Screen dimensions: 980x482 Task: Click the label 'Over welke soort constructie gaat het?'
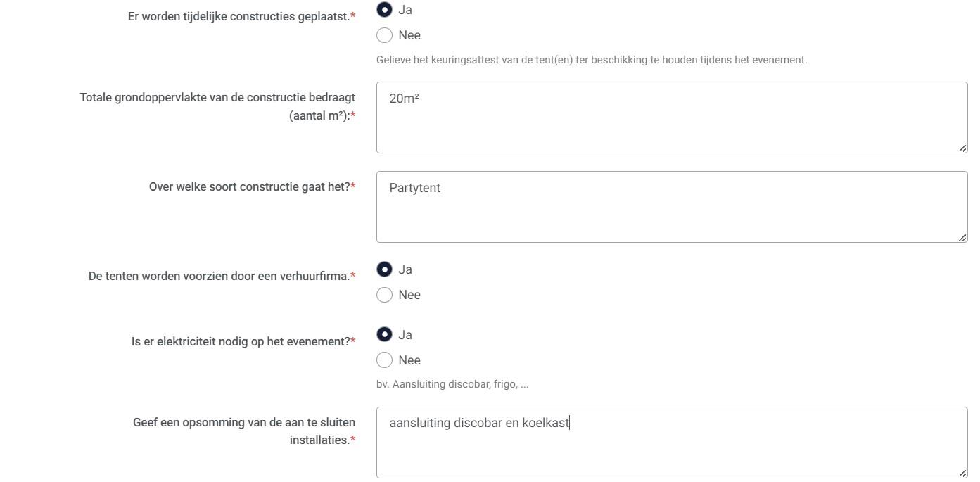(250, 187)
